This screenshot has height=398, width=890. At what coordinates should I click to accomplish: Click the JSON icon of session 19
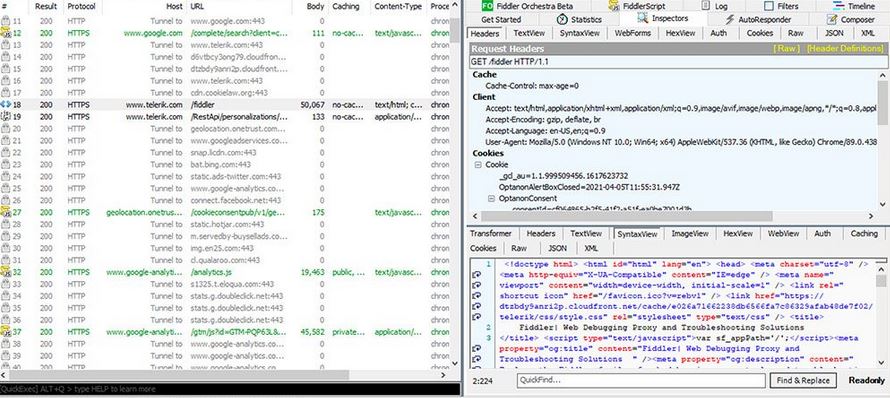tap(6, 116)
